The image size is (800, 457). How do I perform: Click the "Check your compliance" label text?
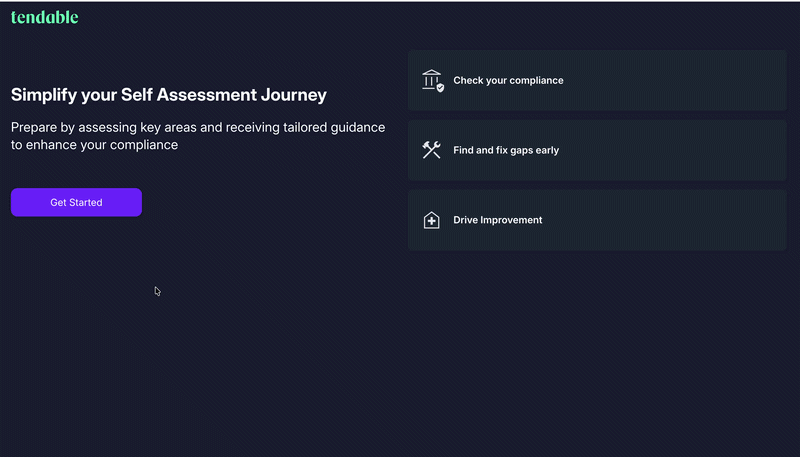tap(508, 80)
